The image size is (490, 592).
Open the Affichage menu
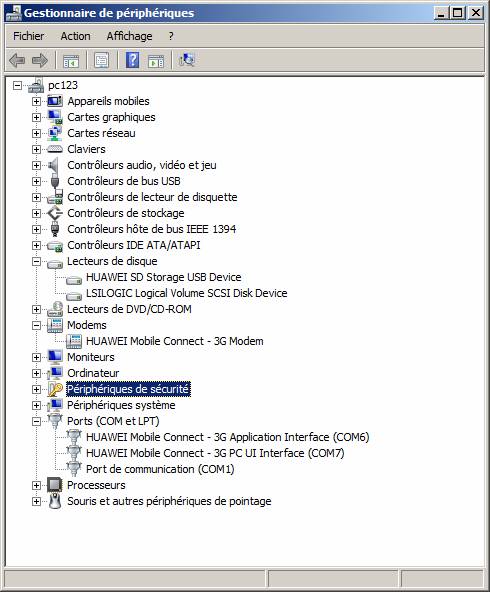click(x=129, y=36)
